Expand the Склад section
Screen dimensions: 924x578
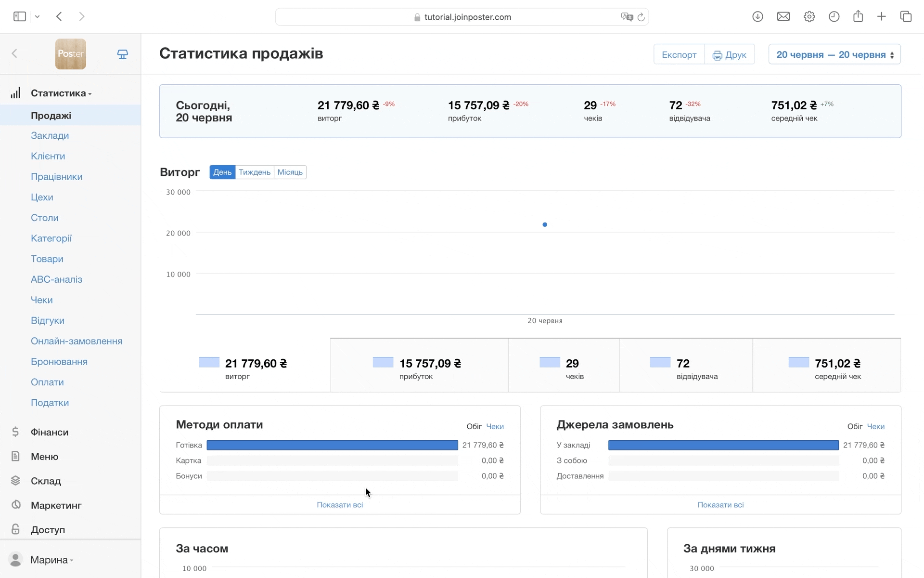(46, 481)
